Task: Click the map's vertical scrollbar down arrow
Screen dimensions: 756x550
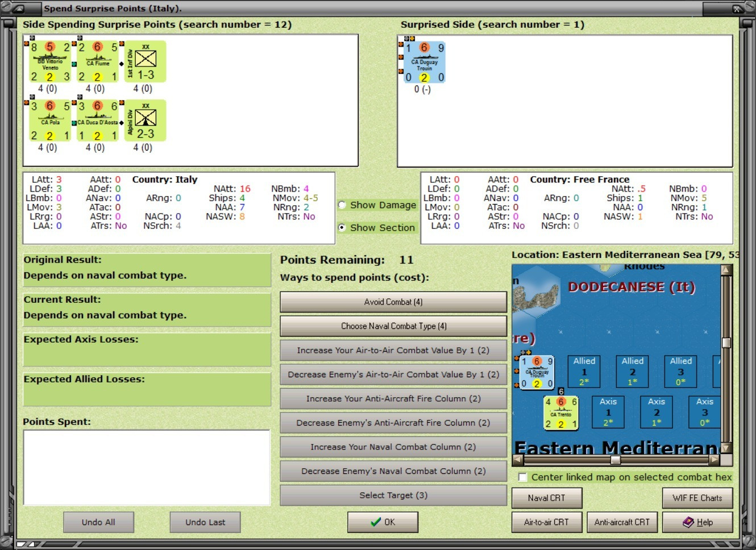Action: (726, 448)
